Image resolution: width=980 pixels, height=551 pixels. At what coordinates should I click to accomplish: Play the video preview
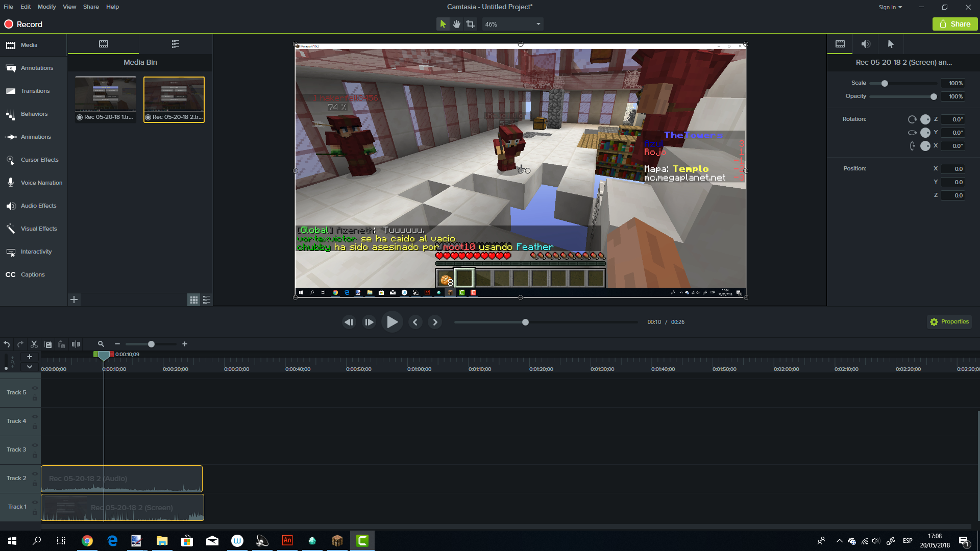pyautogui.click(x=392, y=322)
